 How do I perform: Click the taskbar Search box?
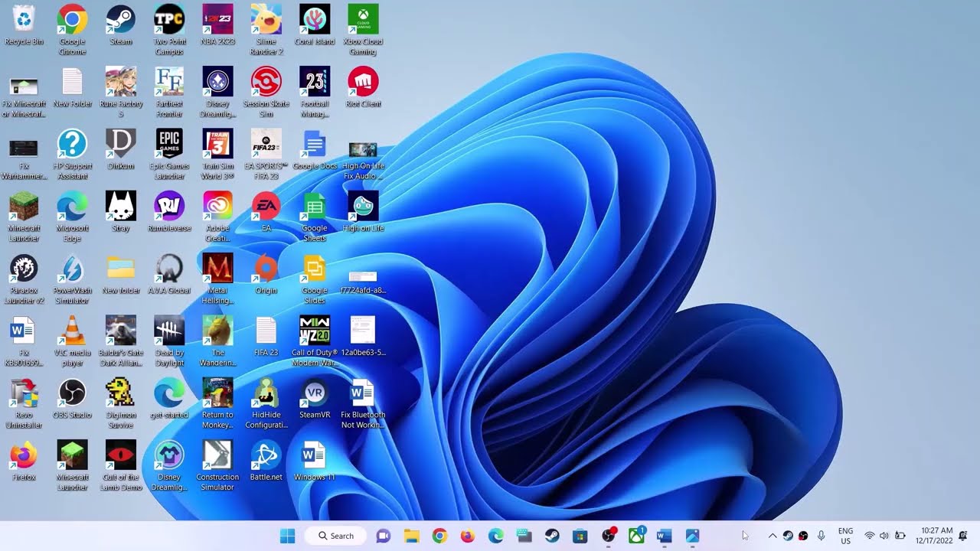(335, 536)
